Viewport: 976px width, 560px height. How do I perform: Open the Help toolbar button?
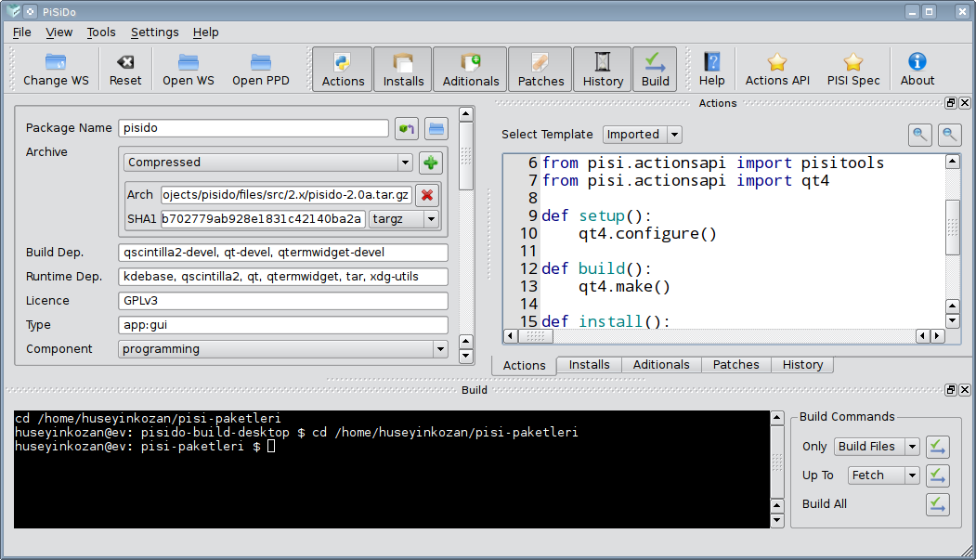711,70
